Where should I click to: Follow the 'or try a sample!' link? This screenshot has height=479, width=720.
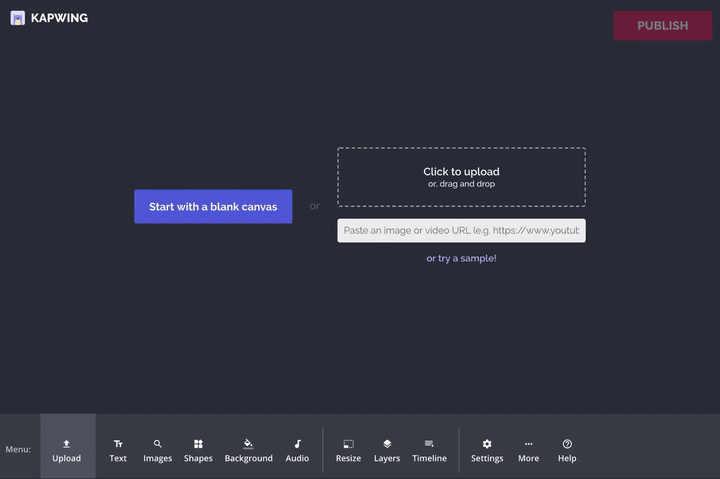click(x=461, y=258)
